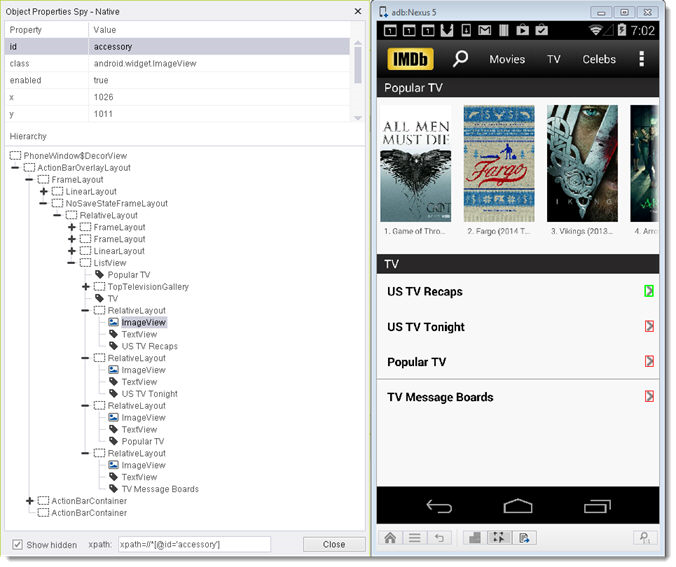This screenshot has height=567, width=676.
Task: Click the bar-blocks icon in device toolbar
Action: [476, 540]
